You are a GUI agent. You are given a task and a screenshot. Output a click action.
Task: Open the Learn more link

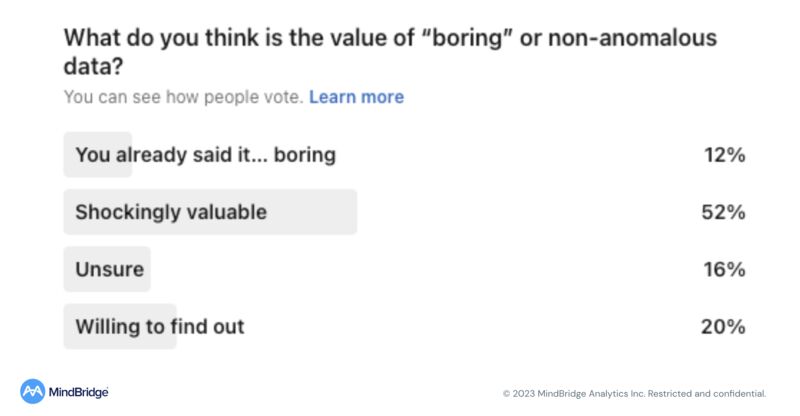pos(356,97)
